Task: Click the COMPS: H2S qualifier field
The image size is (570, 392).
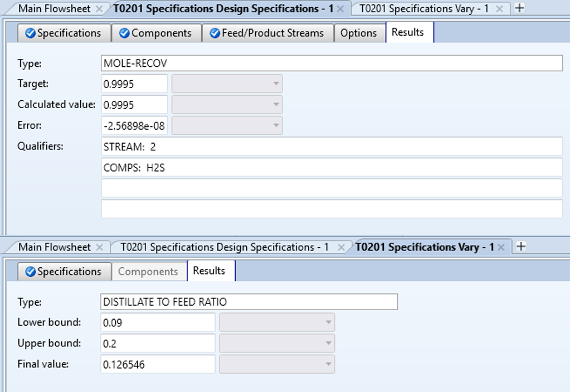Action: (x=332, y=168)
